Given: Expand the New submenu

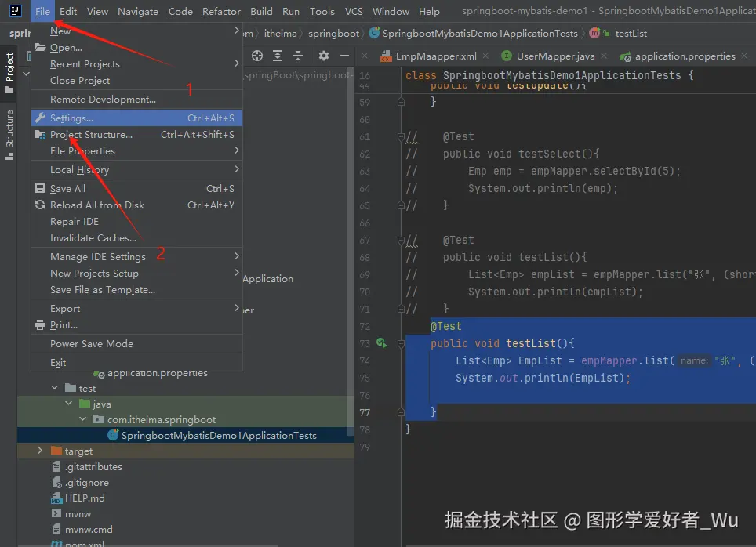Looking at the screenshot, I should click(137, 31).
